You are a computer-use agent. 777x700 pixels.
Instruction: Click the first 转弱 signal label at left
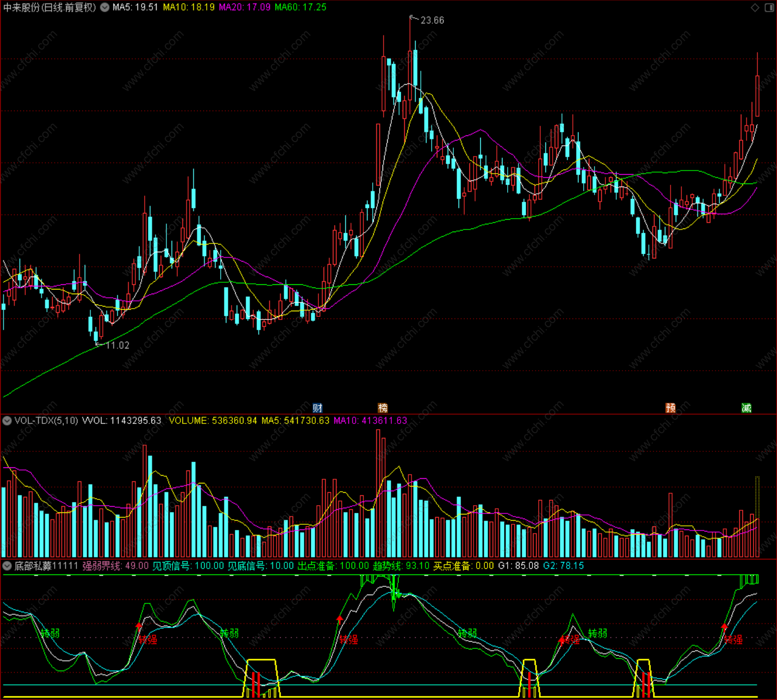pyautogui.click(x=50, y=633)
